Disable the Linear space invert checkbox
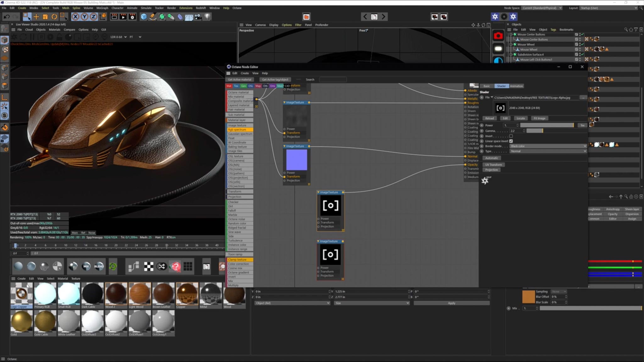The image size is (644, 362). 511,141
